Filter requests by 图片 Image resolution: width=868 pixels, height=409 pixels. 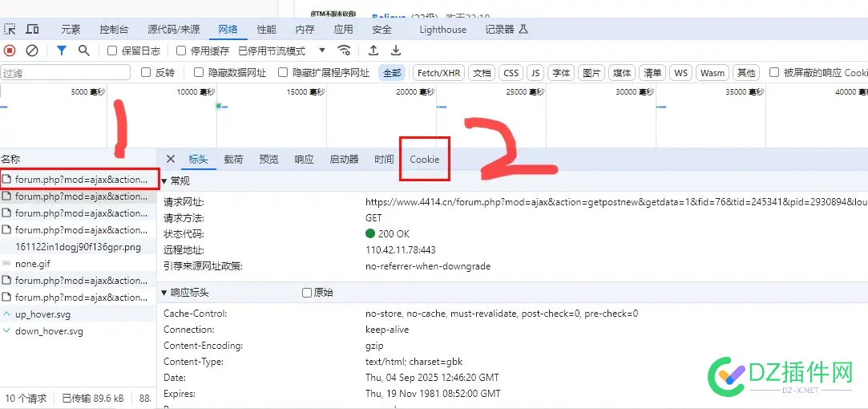click(591, 73)
